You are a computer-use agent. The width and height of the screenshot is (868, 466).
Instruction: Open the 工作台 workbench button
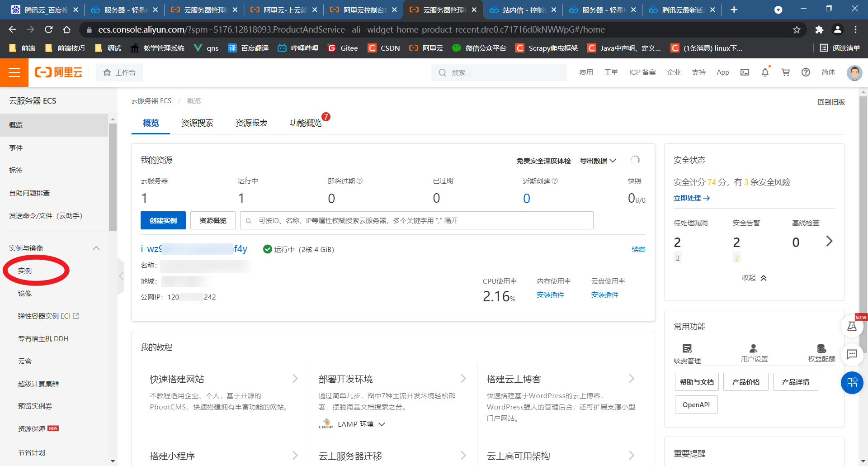[x=119, y=72]
